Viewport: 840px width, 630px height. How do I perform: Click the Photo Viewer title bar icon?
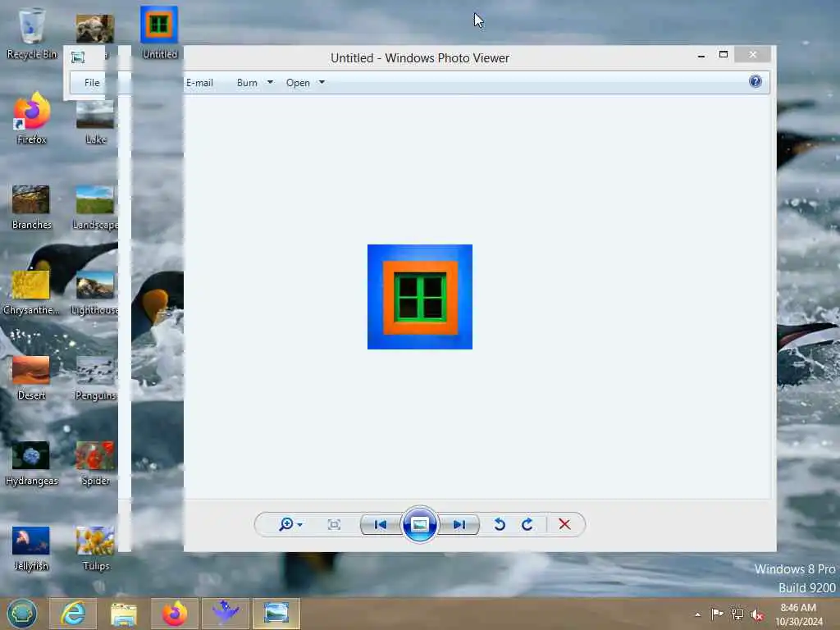[78, 57]
